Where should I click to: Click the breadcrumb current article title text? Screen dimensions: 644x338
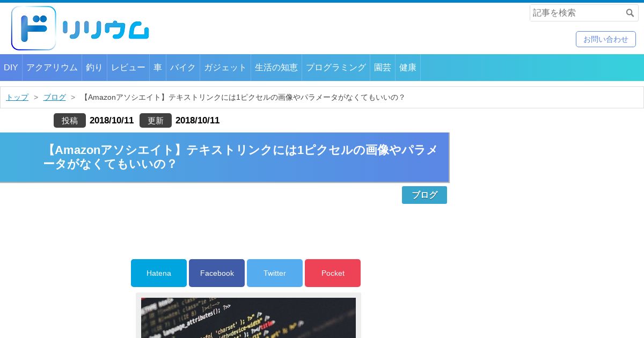243,97
